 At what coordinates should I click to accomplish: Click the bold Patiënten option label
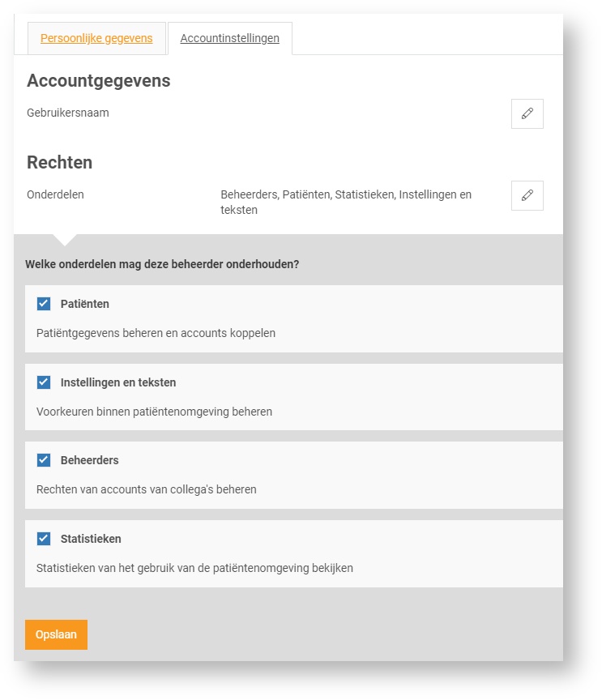(85, 304)
